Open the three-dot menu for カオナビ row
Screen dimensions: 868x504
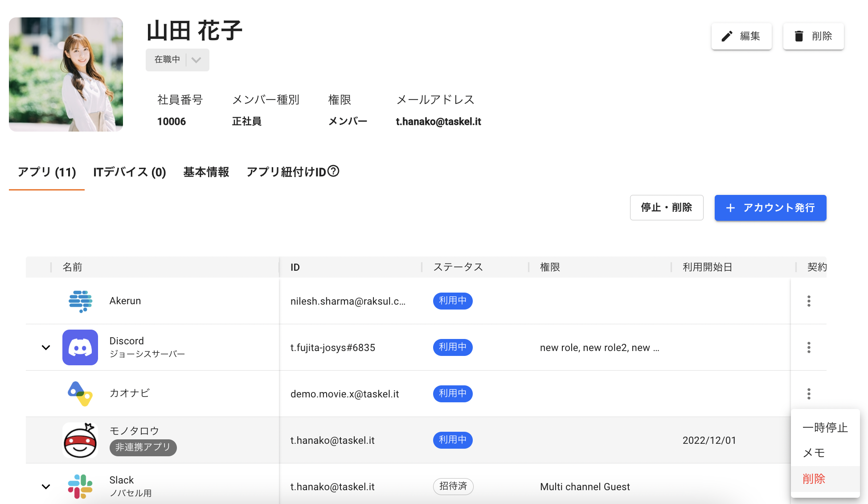809,394
